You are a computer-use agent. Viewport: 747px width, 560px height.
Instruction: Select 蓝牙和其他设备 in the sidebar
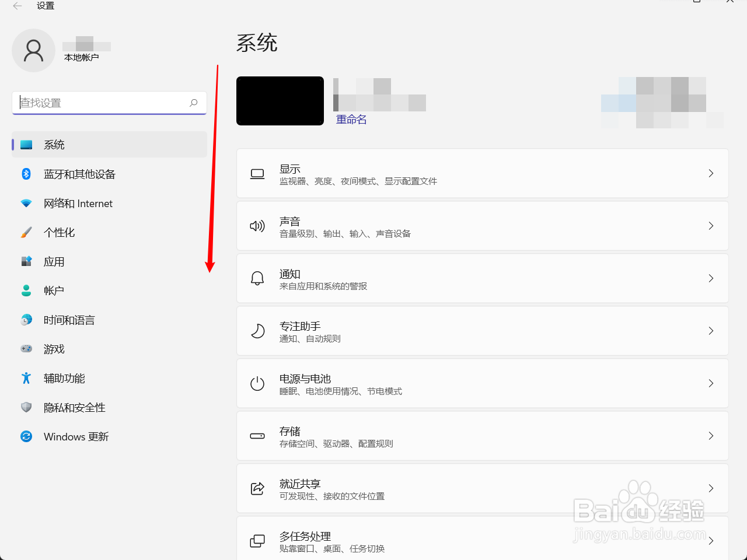[109, 174]
